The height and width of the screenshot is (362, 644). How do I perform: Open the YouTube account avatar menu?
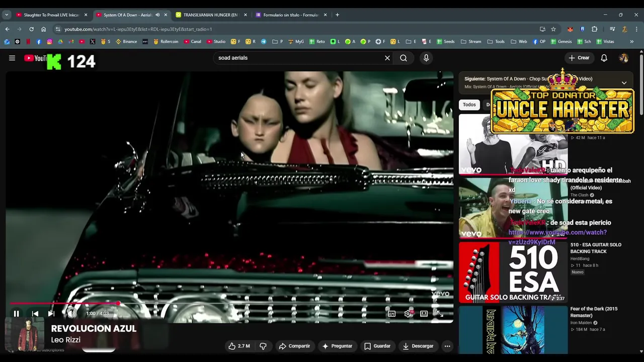click(624, 58)
